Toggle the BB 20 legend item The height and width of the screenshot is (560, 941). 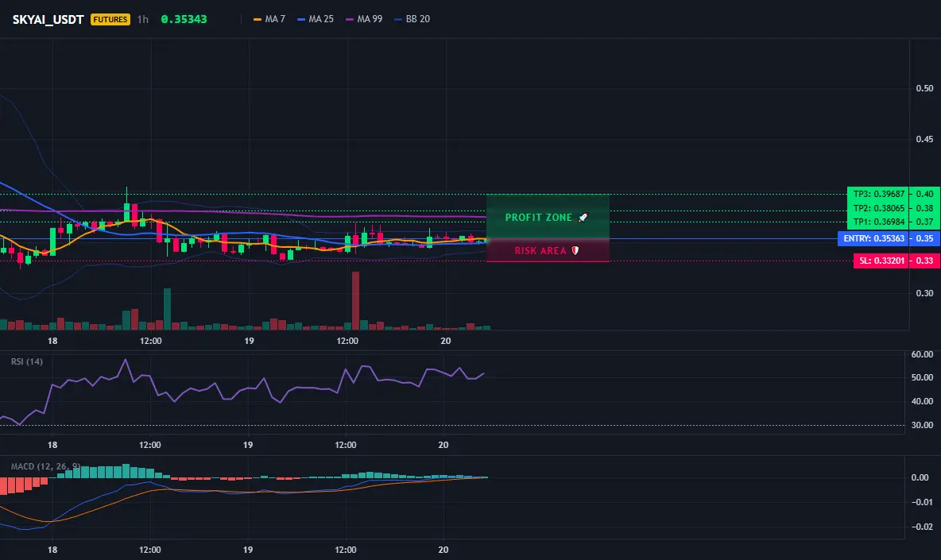click(412, 19)
